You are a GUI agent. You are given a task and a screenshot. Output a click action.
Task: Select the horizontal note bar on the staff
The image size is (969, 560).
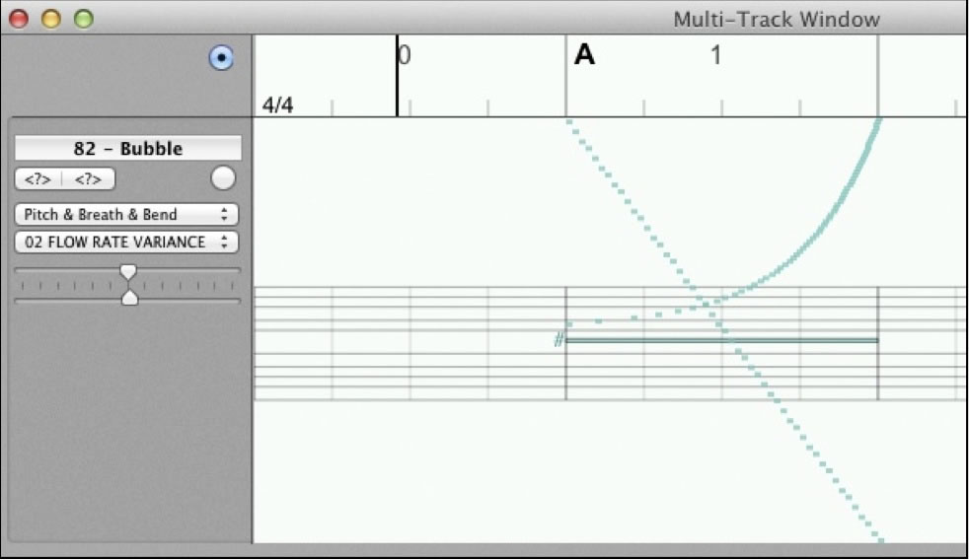click(x=721, y=340)
